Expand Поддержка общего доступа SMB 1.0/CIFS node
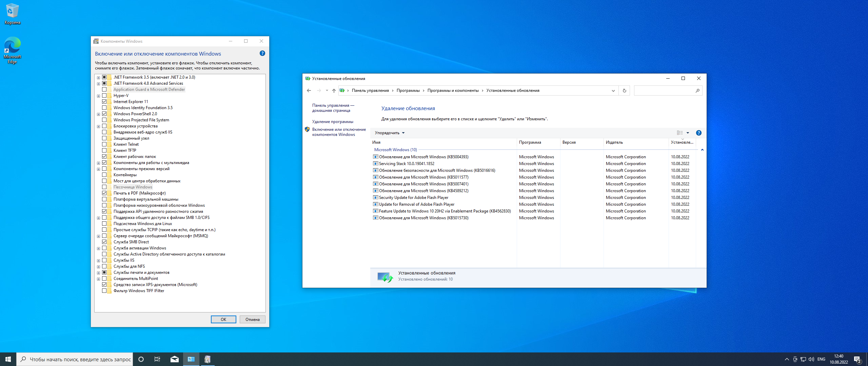 point(98,218)
